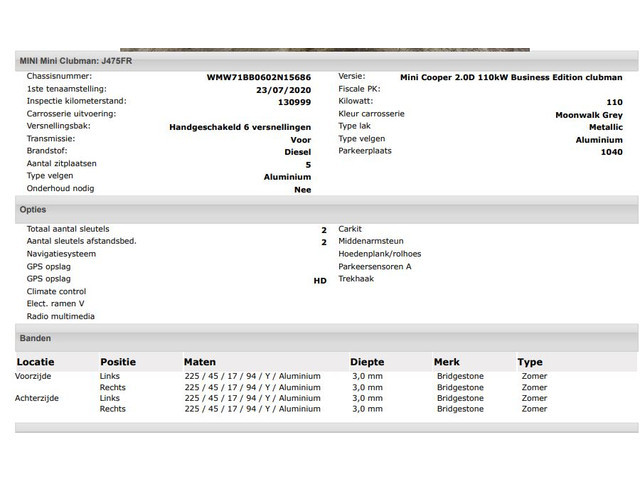640x480 pixels.
Task: Click the Achterzijde row label
Action: [37, 398]
